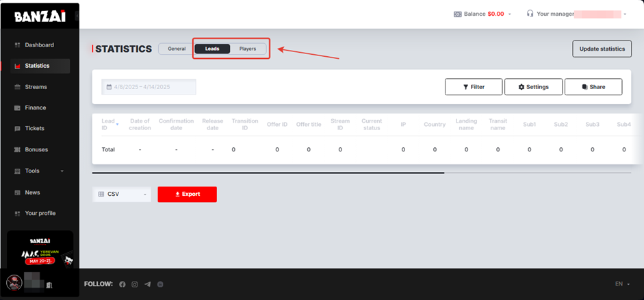Click the Bonuses icon

click(17, 149)
